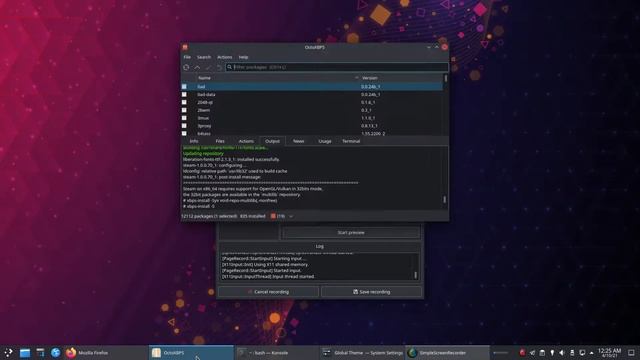This screenshot has height=360, width=640.
Task: Switch to the Usage tab
Action: point(325,141)
